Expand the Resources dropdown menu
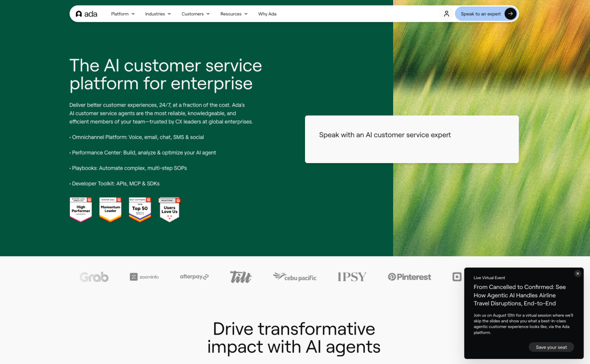The height and width of the screenshot is (364, 590). pos(234,14)
